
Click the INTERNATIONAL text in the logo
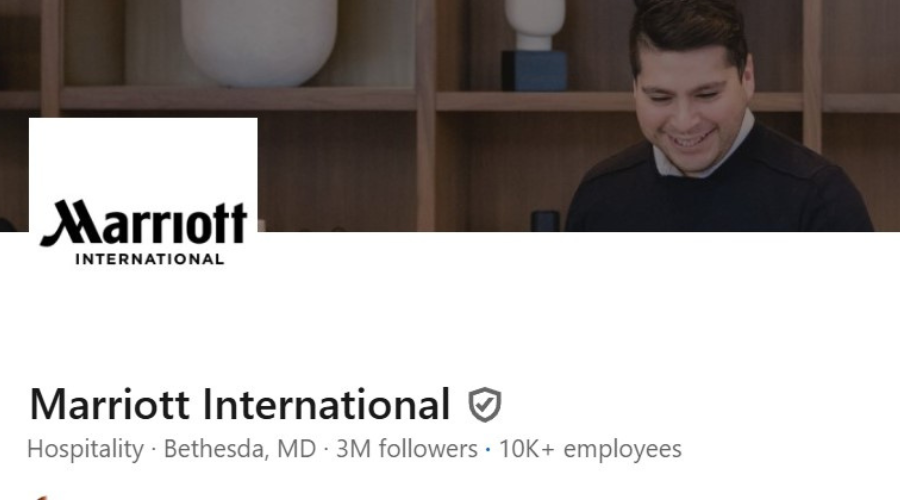tap(150, 259)
